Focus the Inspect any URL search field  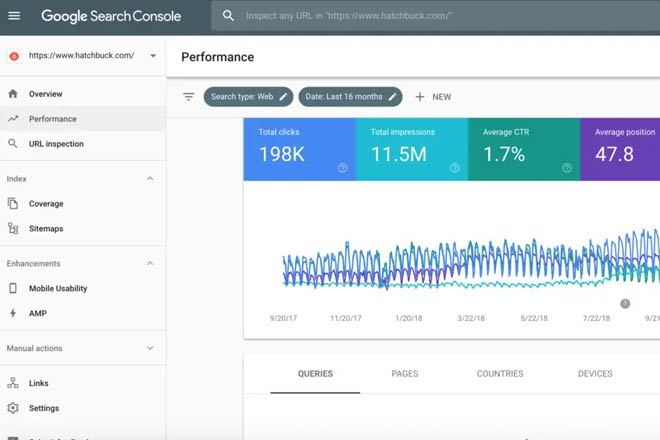[x=435, y=16]
